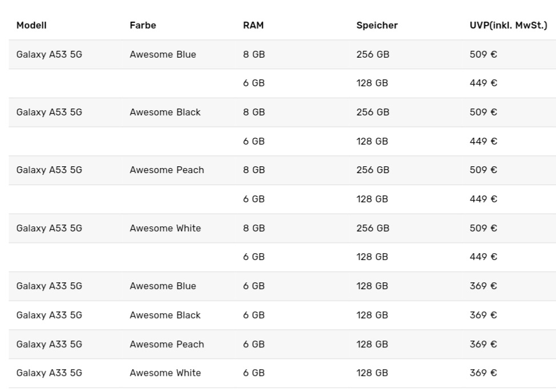Click the Awesome White color for Galaxy A33 5G
Image resolution: width=556 pixels, height=392 pixels.
[x=165, y=373]
